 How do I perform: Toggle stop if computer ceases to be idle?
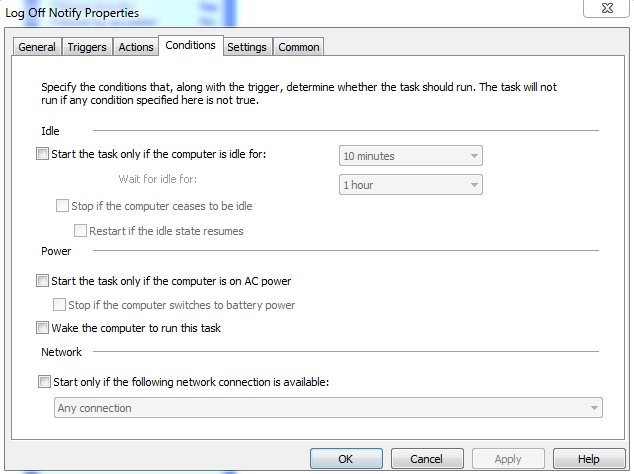click(x=62, y=206)
